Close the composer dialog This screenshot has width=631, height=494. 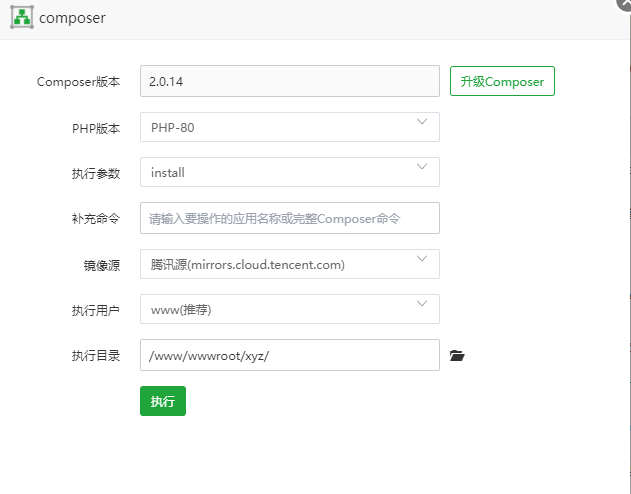click(x=625, y=3)
